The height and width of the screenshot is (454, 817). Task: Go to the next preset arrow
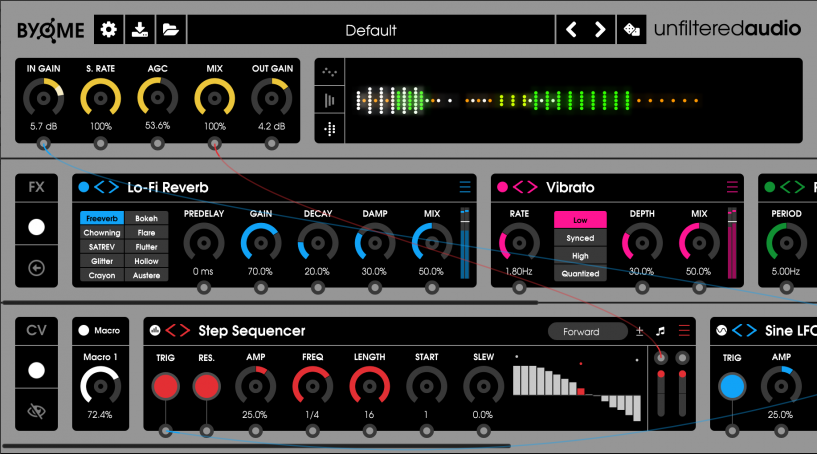600,29
